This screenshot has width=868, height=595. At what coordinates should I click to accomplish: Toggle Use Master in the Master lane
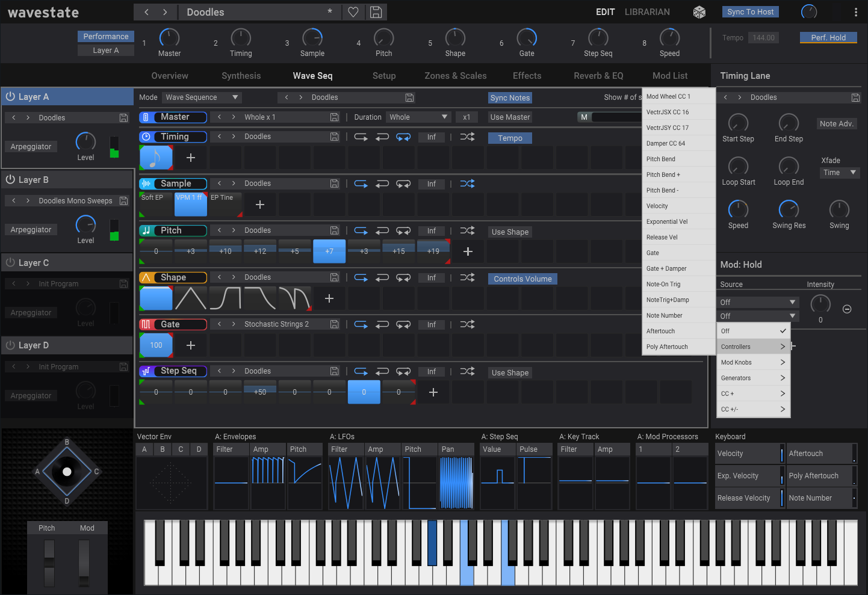(510, 117)
